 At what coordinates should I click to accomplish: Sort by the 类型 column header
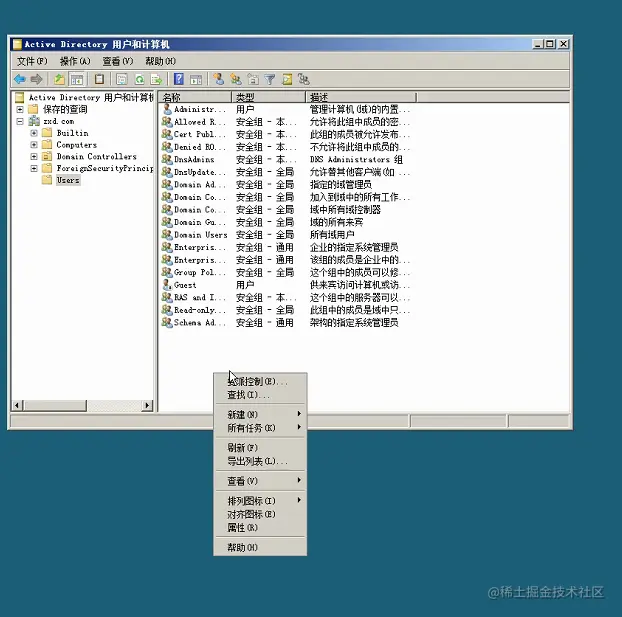(269, 97)
